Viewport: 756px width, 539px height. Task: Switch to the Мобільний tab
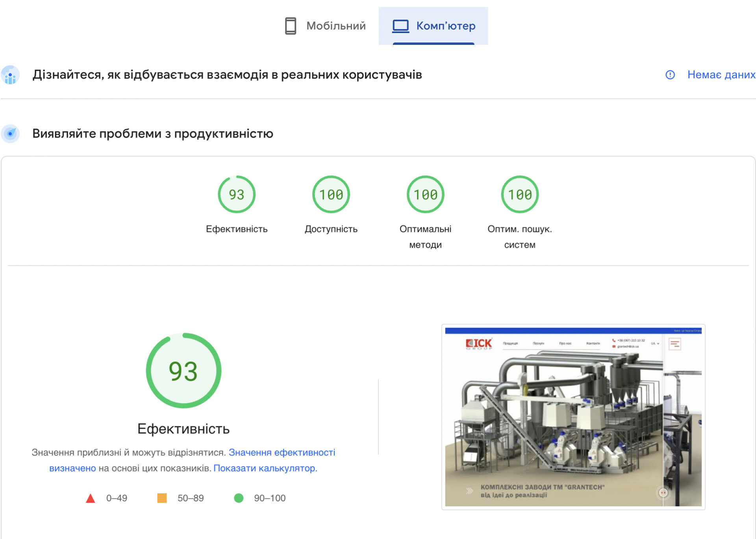pyautogui.click(x=325, y=26)
